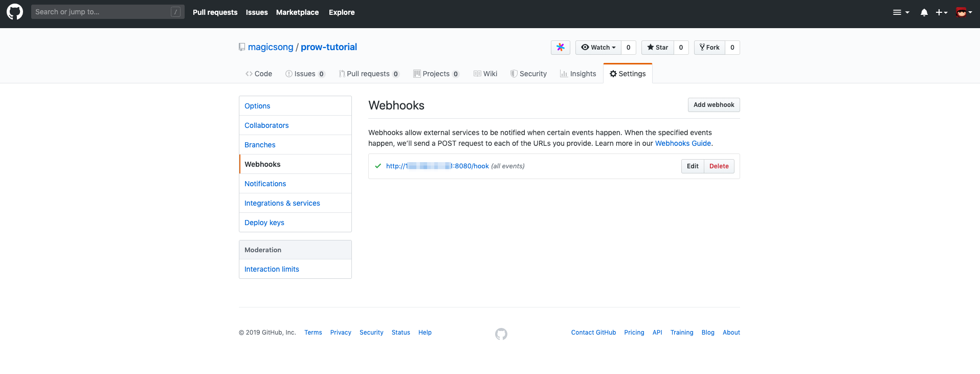Go to Marketplace in the header

pos(297,12)
